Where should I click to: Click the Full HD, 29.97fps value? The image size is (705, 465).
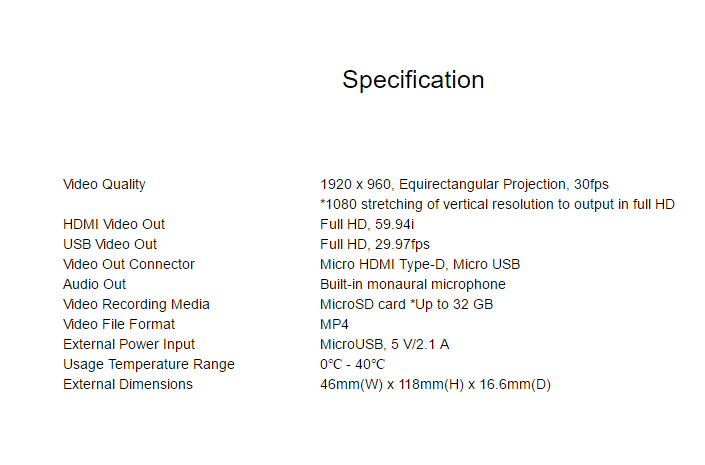pyautogui.click(x=375, y=245)
